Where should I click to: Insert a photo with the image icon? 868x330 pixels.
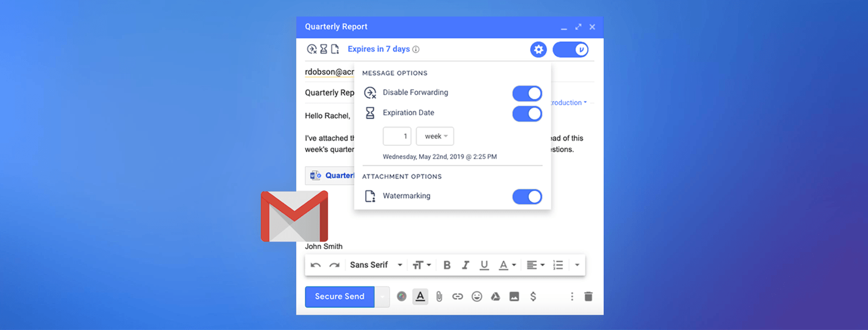click(x=514, y=296)
